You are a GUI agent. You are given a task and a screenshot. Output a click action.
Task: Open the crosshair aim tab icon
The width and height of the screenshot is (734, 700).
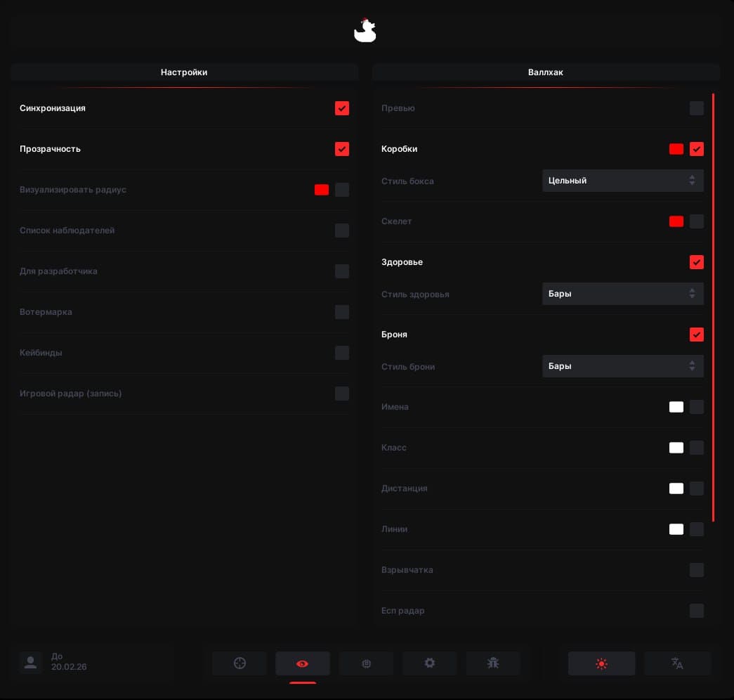240,663
